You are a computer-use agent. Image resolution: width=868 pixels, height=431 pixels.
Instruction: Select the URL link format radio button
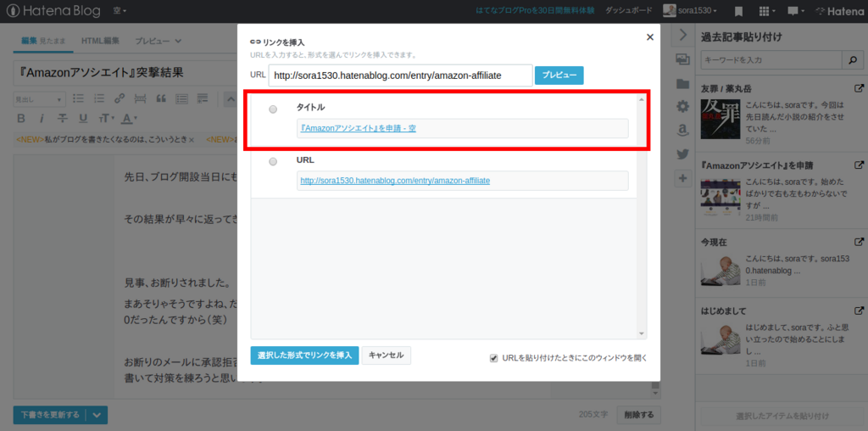[273, 162]
